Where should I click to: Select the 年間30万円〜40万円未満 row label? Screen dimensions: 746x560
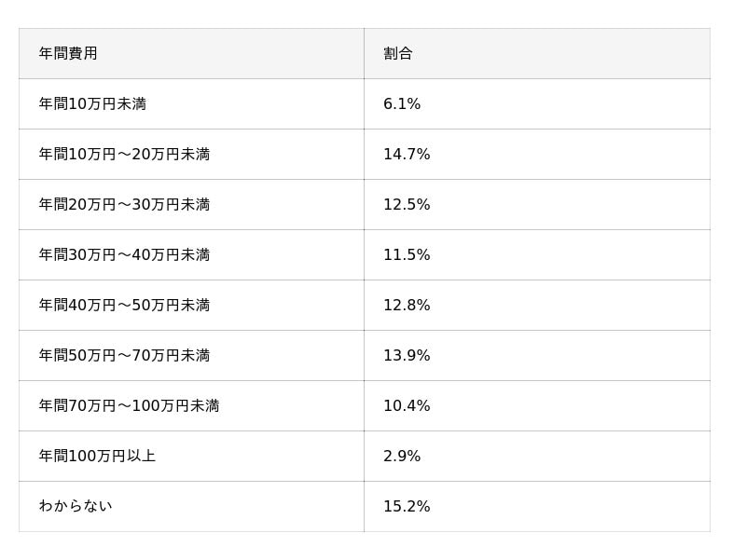pyautogui.click(x=124, y=255)
